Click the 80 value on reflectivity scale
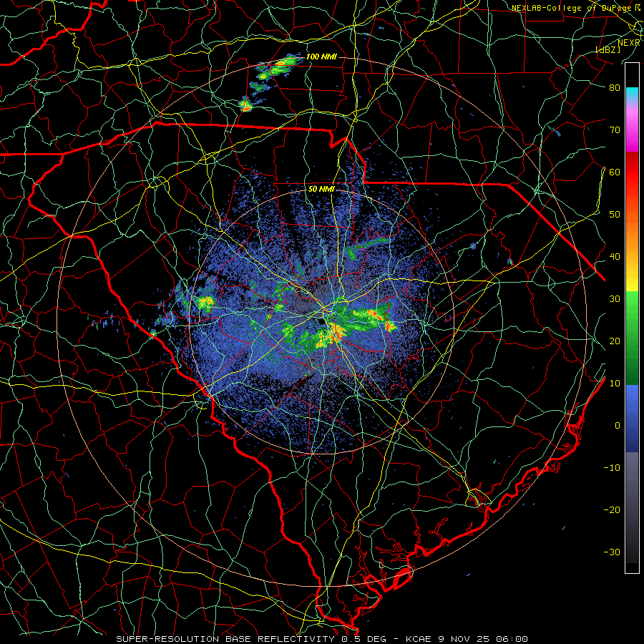 tap(615, 87)
